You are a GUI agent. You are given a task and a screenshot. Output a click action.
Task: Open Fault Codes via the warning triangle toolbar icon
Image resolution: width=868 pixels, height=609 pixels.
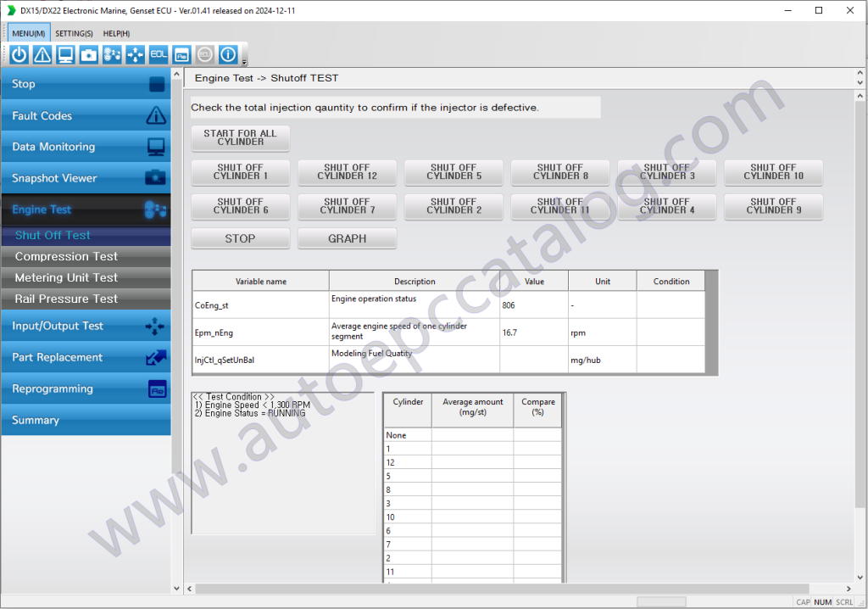coord(42,53)
